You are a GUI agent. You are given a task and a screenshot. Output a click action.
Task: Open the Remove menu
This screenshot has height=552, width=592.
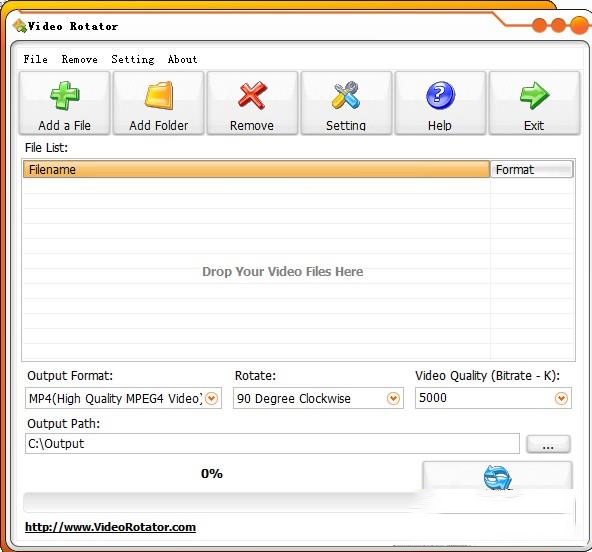pos(80,59)
